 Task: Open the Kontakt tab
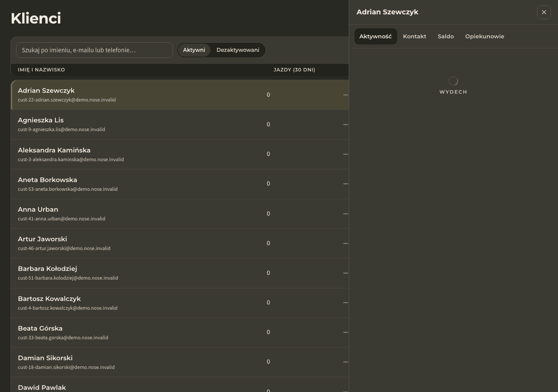point(415,37)
